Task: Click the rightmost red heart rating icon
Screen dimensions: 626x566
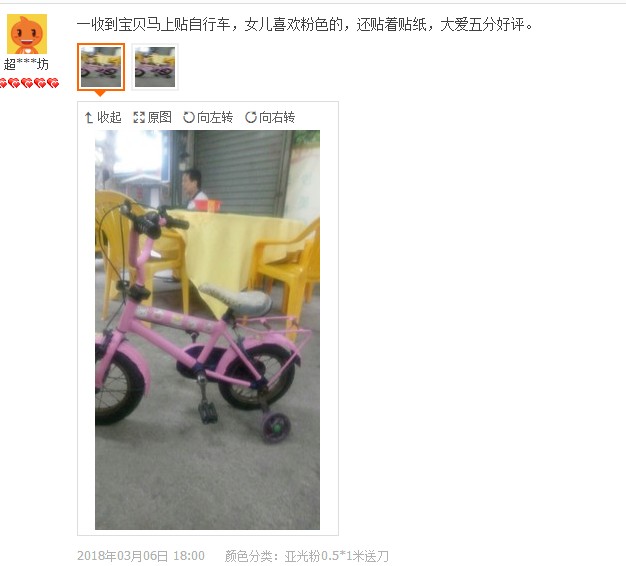Action: click(53, 83)
